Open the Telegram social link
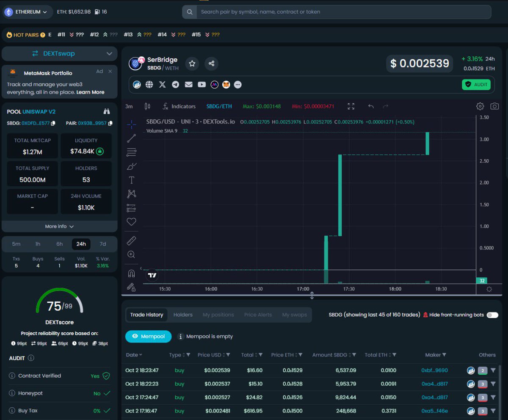Viewport: 508px width, 420px height. point(175,85)
